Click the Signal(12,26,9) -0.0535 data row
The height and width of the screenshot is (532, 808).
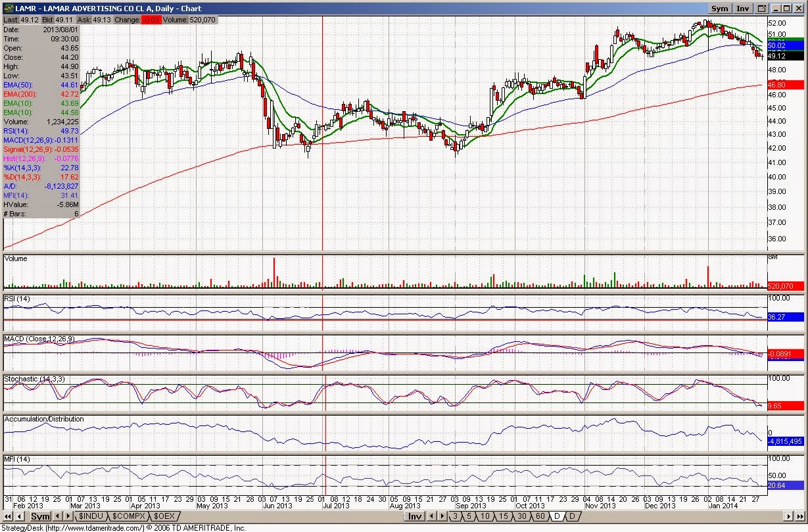tap(41, 149)
